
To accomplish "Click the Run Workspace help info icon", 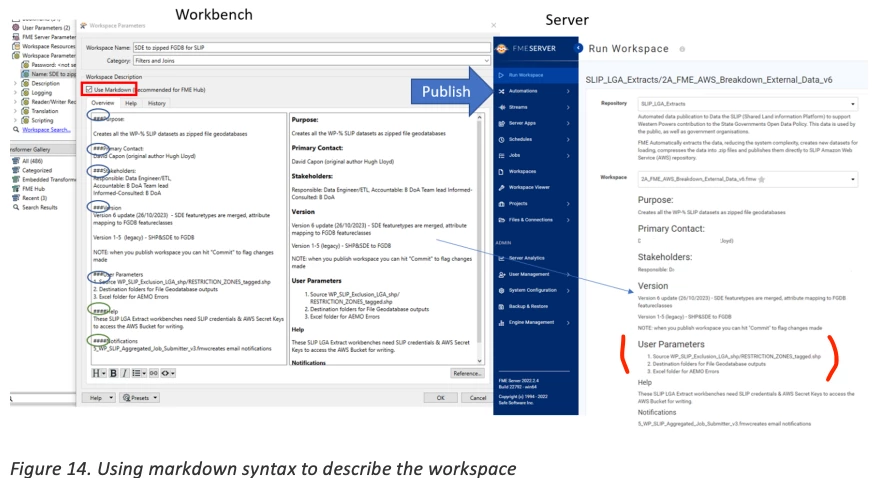I will (682, 50).
